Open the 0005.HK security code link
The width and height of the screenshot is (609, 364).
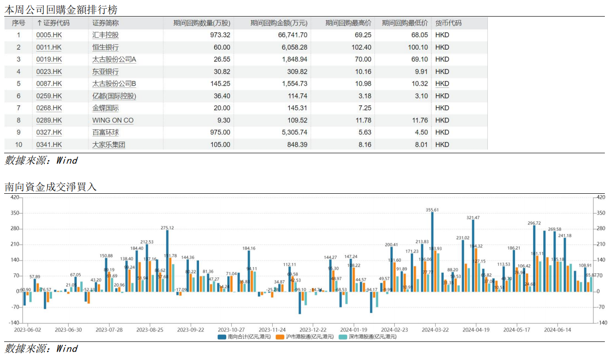click(x=49, y=35)
